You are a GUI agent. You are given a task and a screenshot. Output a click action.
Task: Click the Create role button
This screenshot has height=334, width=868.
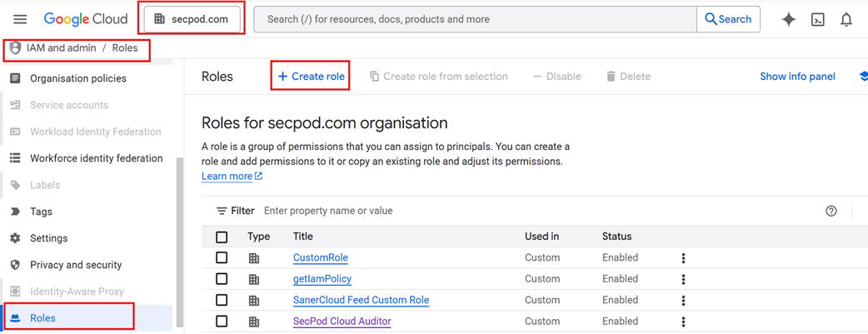(311, 77)
